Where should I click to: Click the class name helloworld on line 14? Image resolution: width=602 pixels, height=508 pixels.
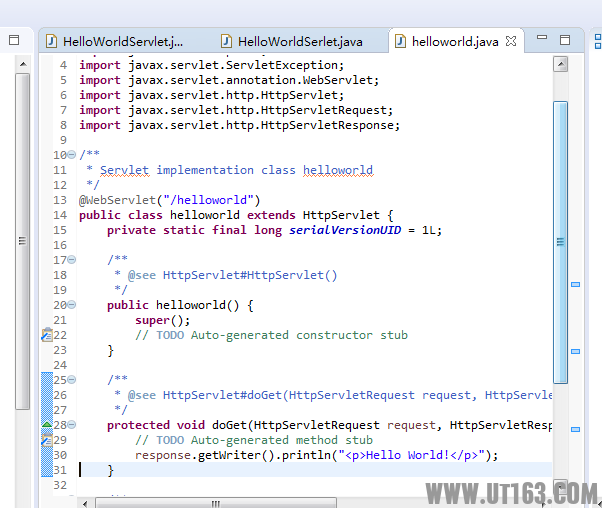[x=205, y=215]
